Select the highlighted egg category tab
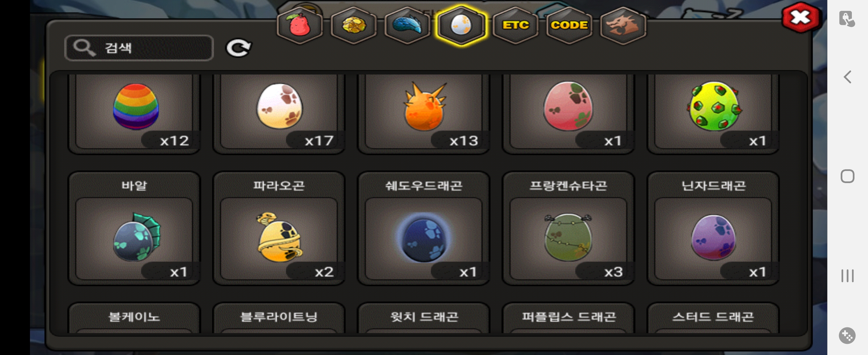This screenshot has width=868, height=355. point(461,26)
